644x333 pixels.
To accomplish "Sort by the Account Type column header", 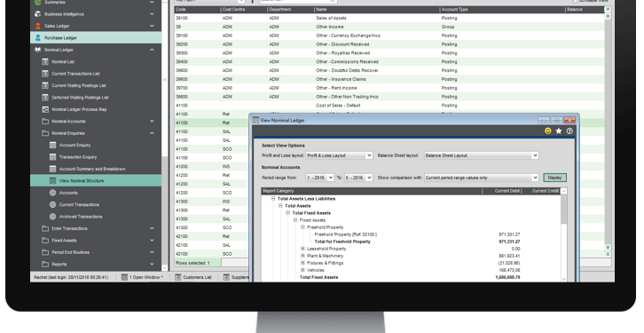I will click(x=503, y=10).
